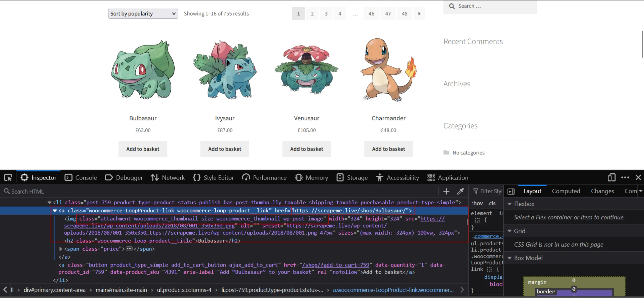This screenshot has height=298, width=644.
Task: Click the magnifier icon in site search
Action: 452,6
